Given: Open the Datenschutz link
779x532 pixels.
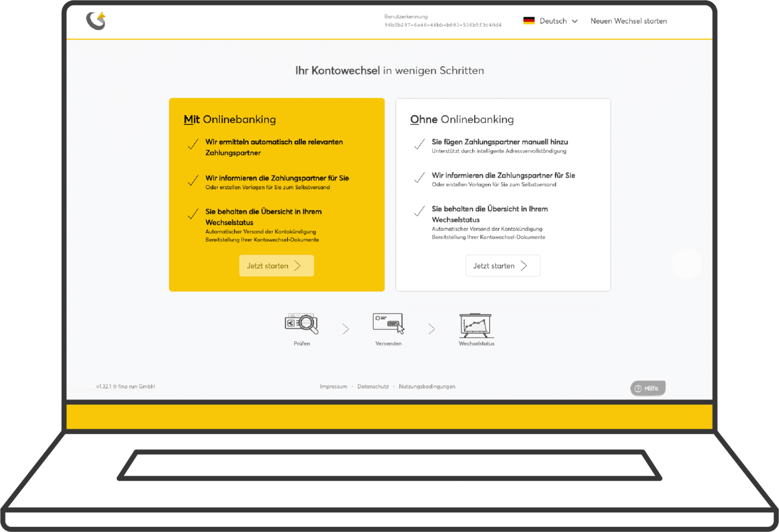Looking at the screenshot, I should [373, 386].
